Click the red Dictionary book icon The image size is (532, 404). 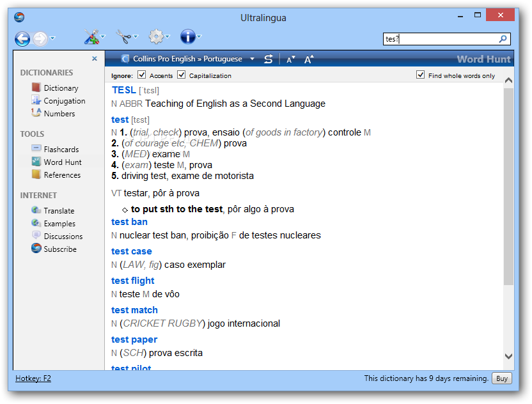[x=36, y=88]
